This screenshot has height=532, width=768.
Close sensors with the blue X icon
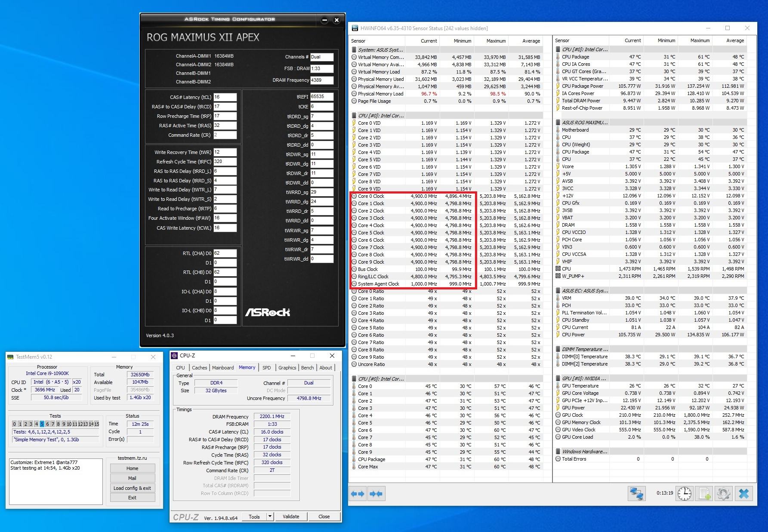[x=744, y=493]
